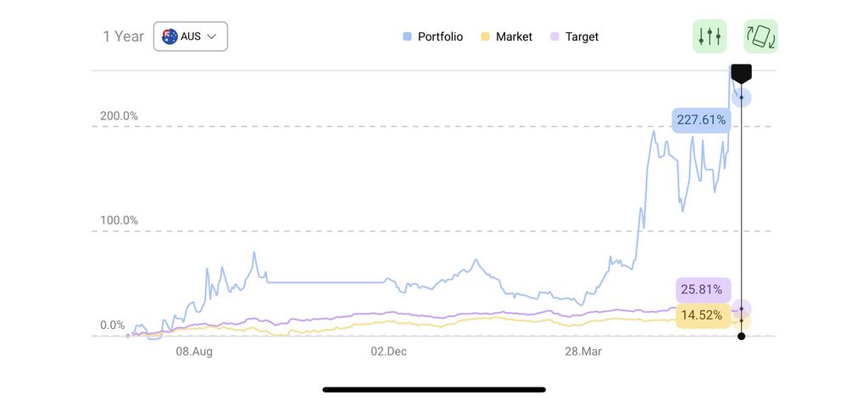This screenshot has width=868, height=401.
Task: Click the purple Target legend dot
Action: (554, 36)
